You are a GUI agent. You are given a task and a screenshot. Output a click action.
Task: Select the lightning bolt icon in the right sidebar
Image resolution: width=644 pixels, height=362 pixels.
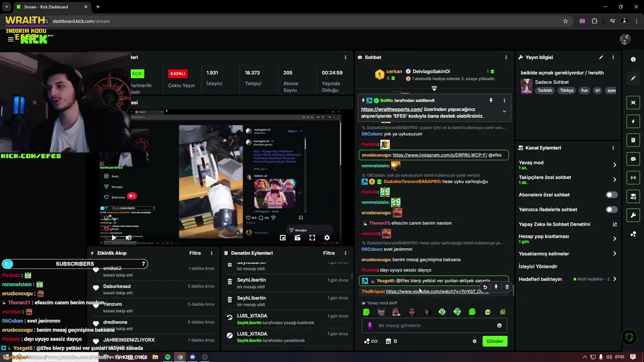pos(633,121)
